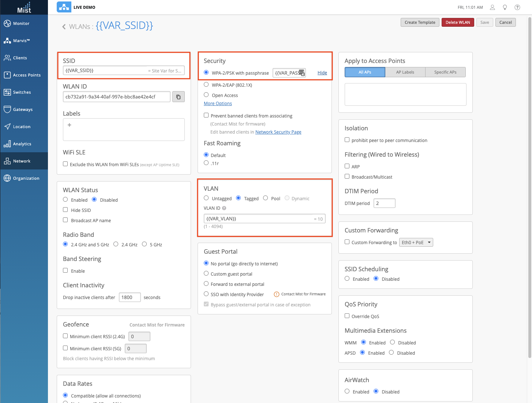Go back using the WLANs chevron

(64, 27)
